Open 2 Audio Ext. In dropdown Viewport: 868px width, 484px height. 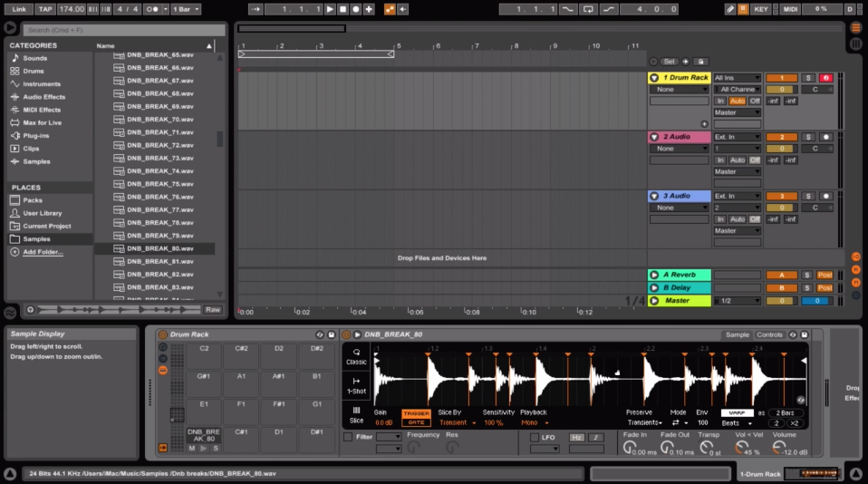(738, 137)
